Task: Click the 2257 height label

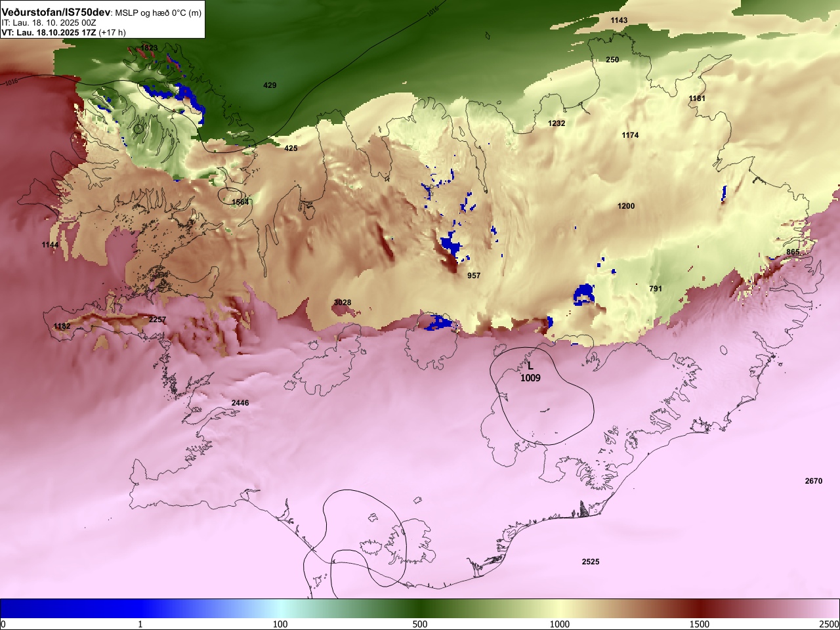Action: 157,320
